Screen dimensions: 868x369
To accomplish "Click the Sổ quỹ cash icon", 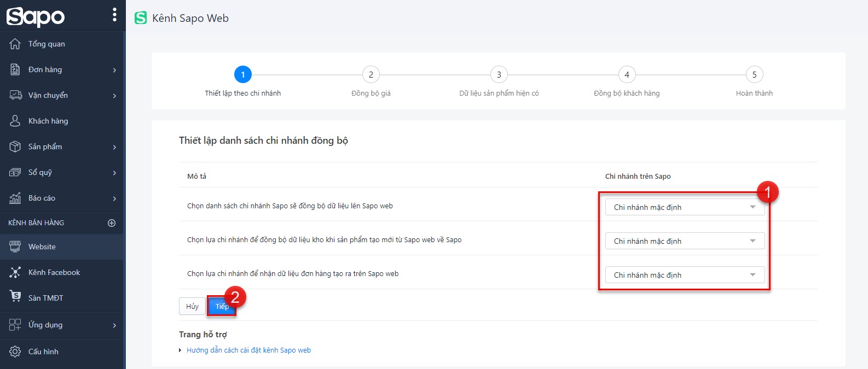I will pos(15,172).
